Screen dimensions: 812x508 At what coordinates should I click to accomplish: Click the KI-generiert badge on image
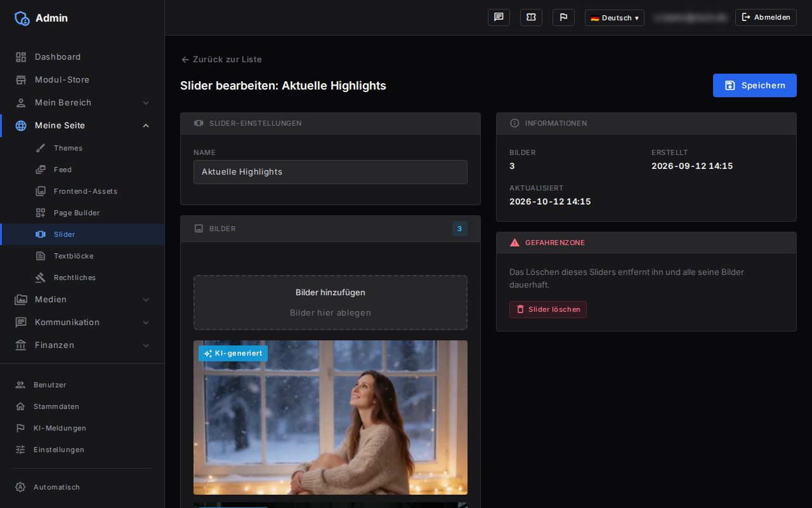pos(233,353)
